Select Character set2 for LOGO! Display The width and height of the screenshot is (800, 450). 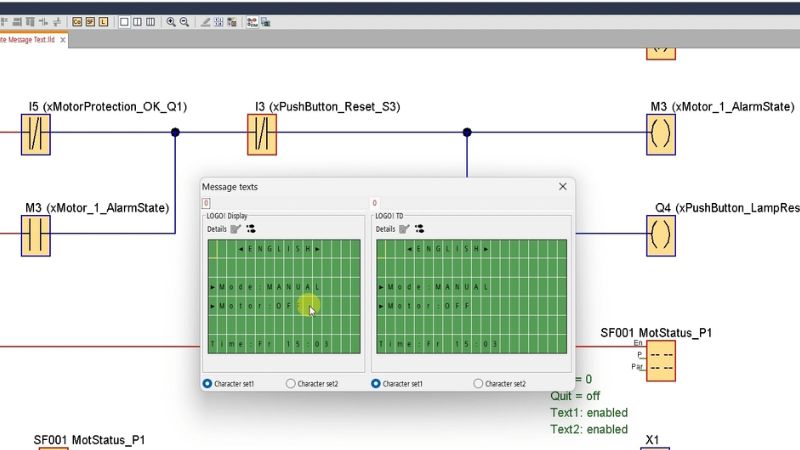[x=290, y=383]
